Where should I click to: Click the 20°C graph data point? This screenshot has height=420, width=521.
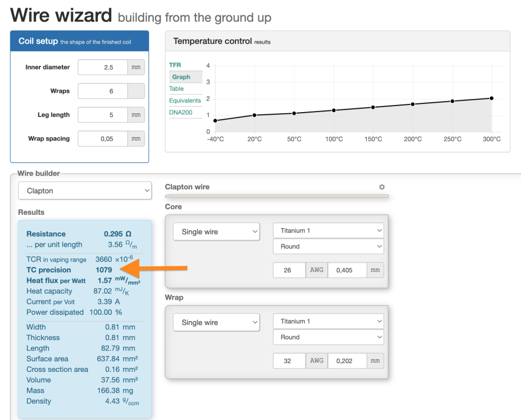tap(254, 115)
